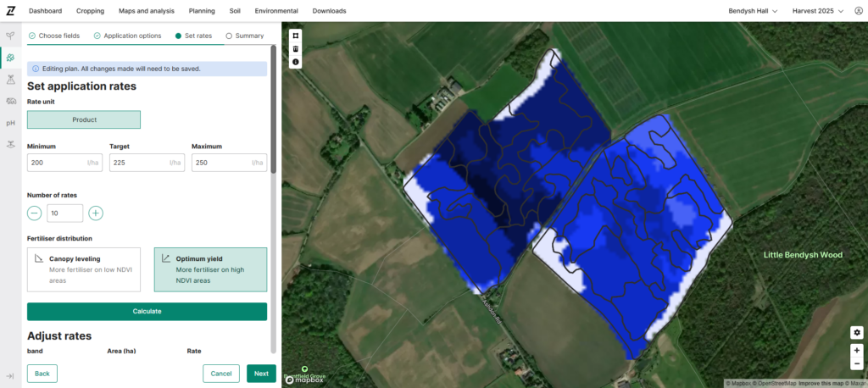Go to the Choose fields step
This screenshot has height=388, width=868.
pos(53,36)
